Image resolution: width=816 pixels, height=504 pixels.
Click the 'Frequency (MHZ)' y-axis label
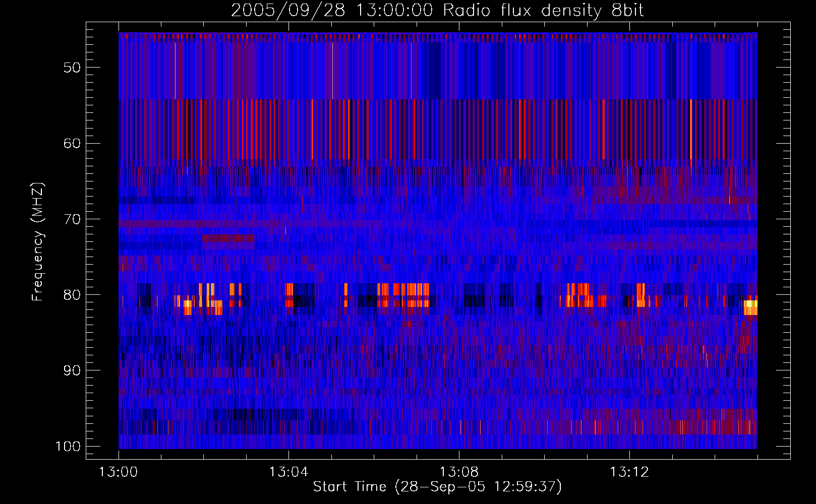(38, 241)
